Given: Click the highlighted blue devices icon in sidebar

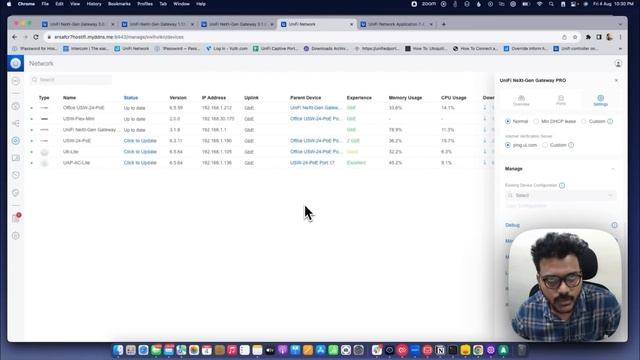Looking at the screenshot, I should point(16,140).
